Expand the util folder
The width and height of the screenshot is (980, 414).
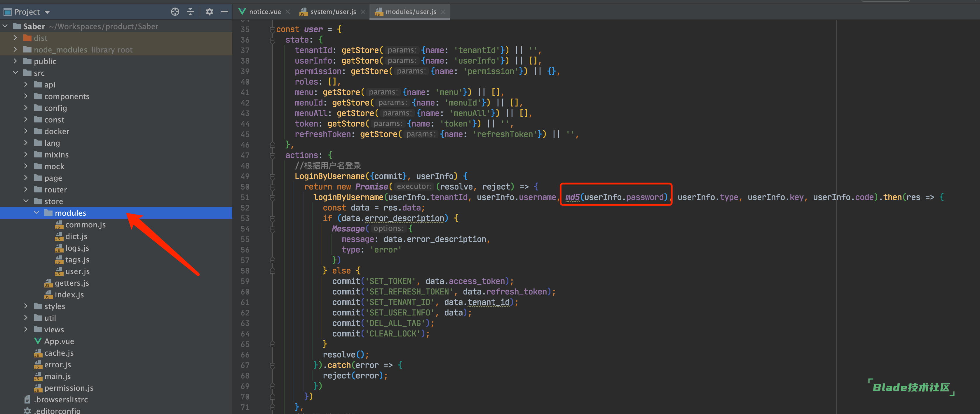click(26, 317)
